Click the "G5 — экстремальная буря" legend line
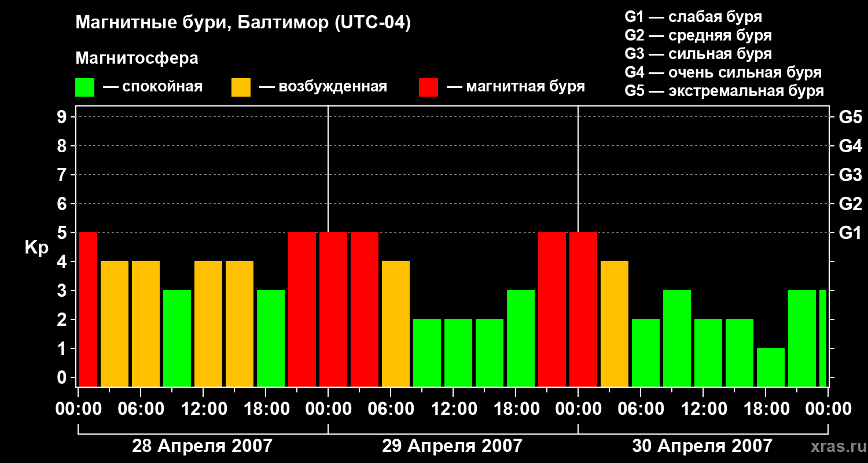Image resolution: width=868 pixels, height=463 pixels. 724,91
